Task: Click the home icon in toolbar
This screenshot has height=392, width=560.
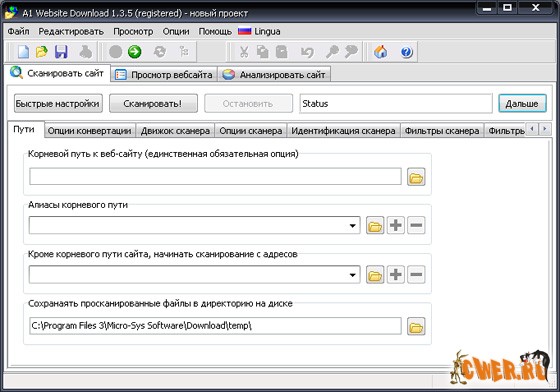Action: click(x=381, y=52)
